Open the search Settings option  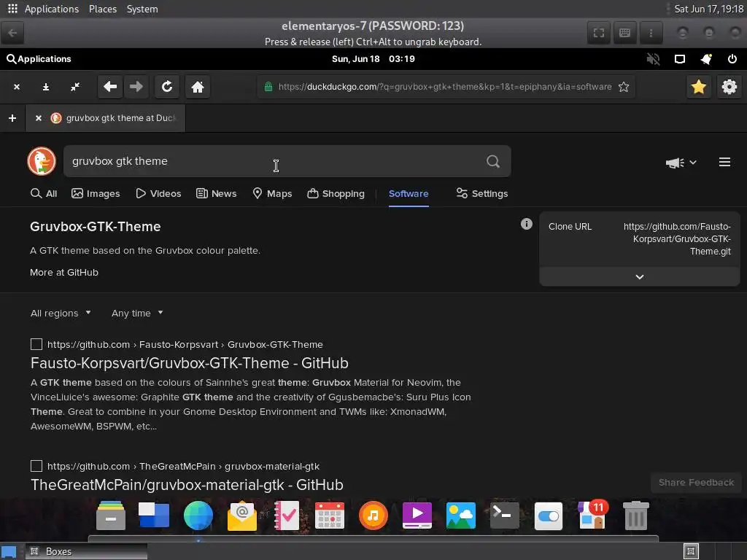point(481,193)
